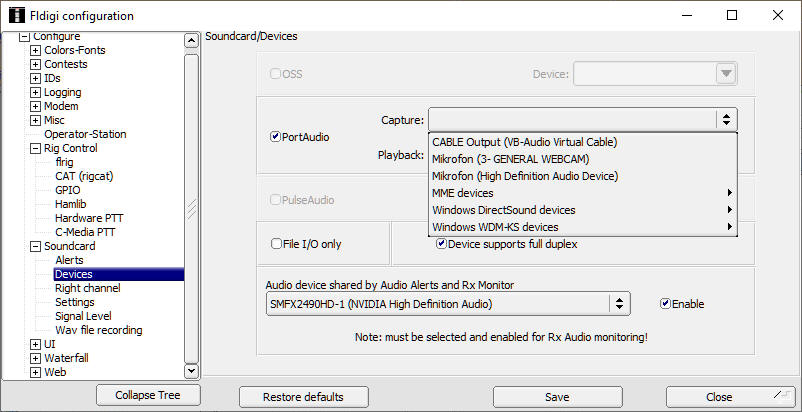Select CABLE Output (VB-Audio Virtual Cable)

[524, 142]
